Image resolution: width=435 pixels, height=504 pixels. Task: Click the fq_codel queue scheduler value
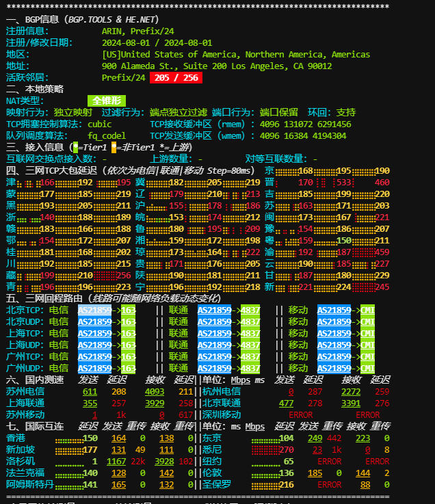(106, 135)
